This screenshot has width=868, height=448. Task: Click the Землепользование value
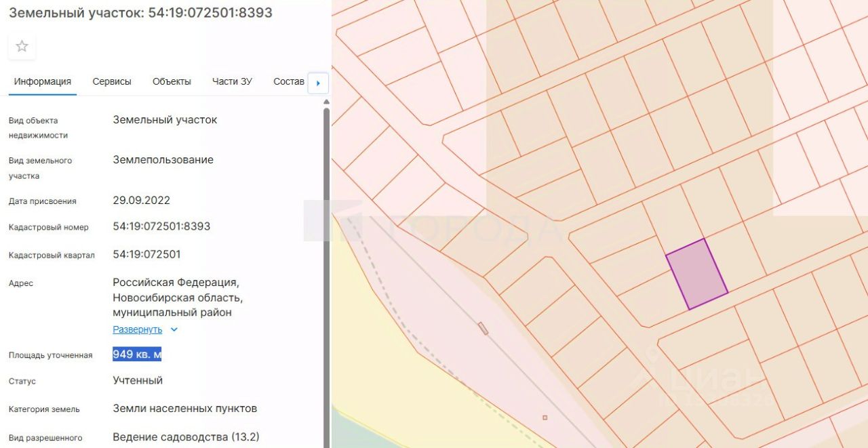tap(163, 160)
